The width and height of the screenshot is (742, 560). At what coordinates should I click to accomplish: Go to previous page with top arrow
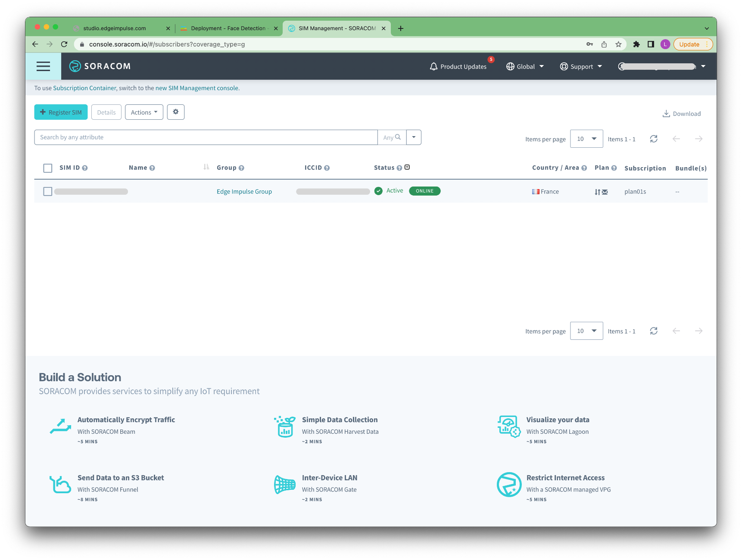pyautogui.click(x=676, y=139)
